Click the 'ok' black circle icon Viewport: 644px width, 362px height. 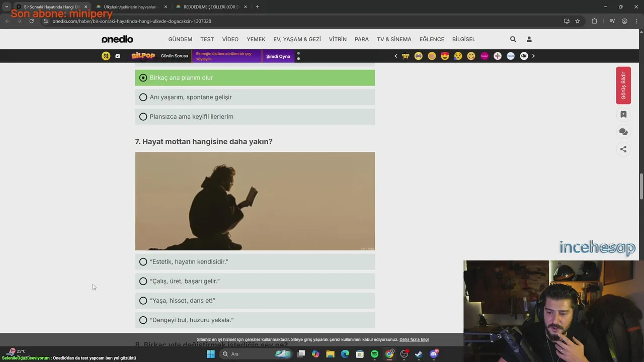[x=524, y=56]
